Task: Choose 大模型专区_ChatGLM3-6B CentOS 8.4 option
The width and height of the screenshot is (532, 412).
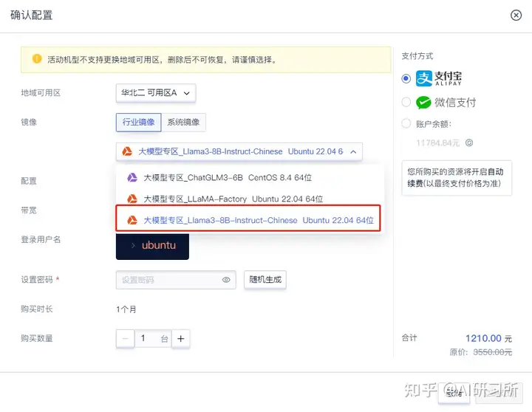Action: coord(250,177)
